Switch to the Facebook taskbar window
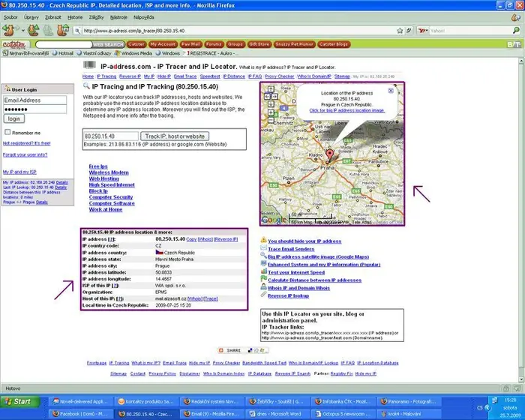Image resolution: width=525 pixels, height=420 pixels. [x=81, y=414]
